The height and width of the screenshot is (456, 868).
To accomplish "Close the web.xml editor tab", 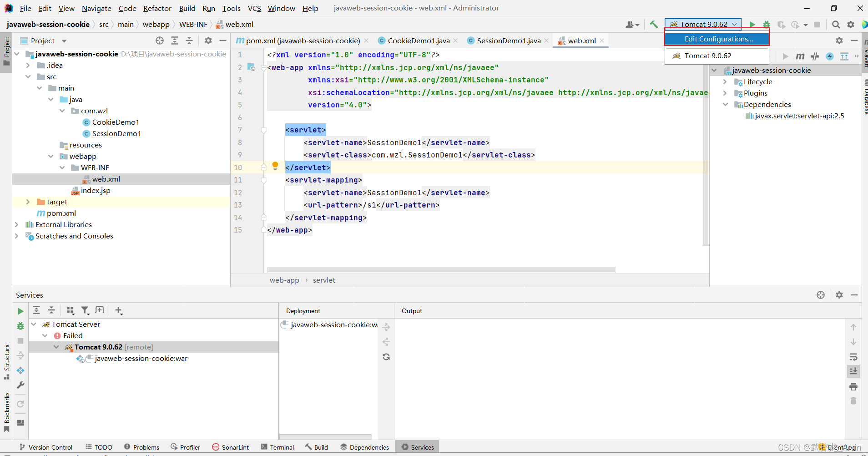I will coord(602,41).
